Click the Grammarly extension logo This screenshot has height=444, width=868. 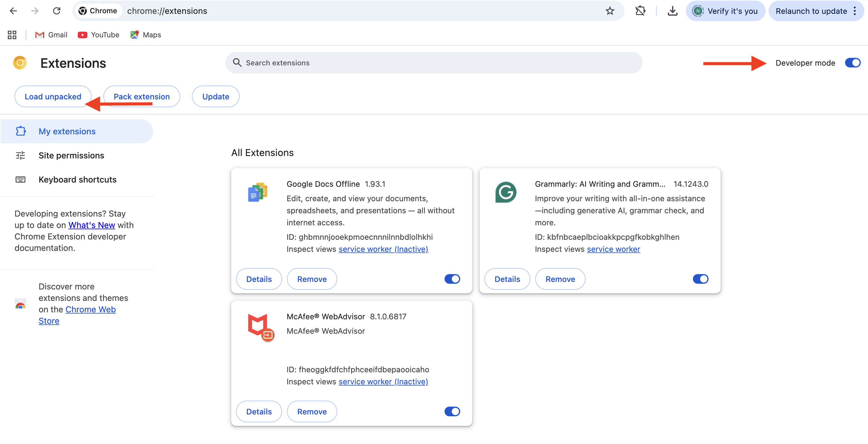[506, 192]
